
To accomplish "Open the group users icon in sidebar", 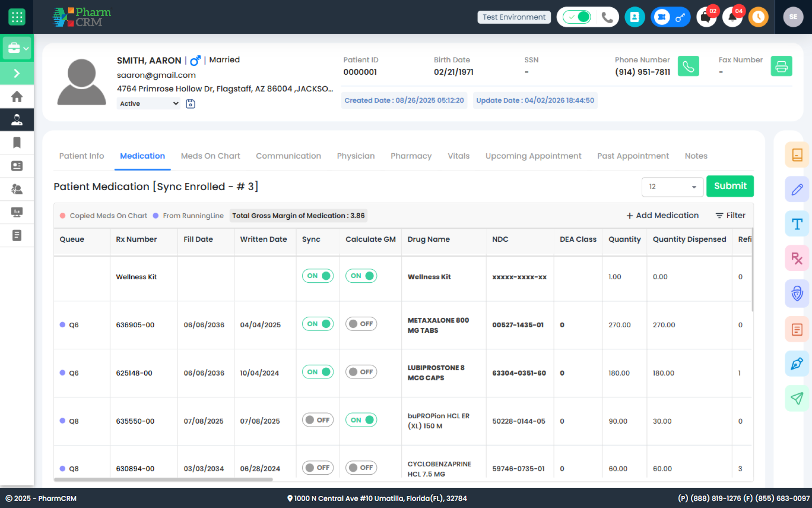I will pyautogui.click(x=17, y=189).
